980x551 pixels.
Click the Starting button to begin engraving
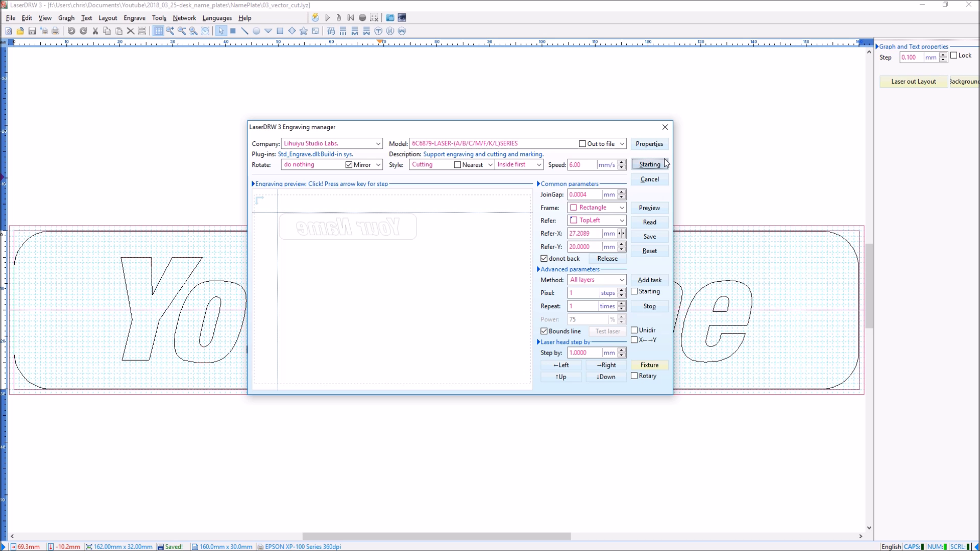648,164
